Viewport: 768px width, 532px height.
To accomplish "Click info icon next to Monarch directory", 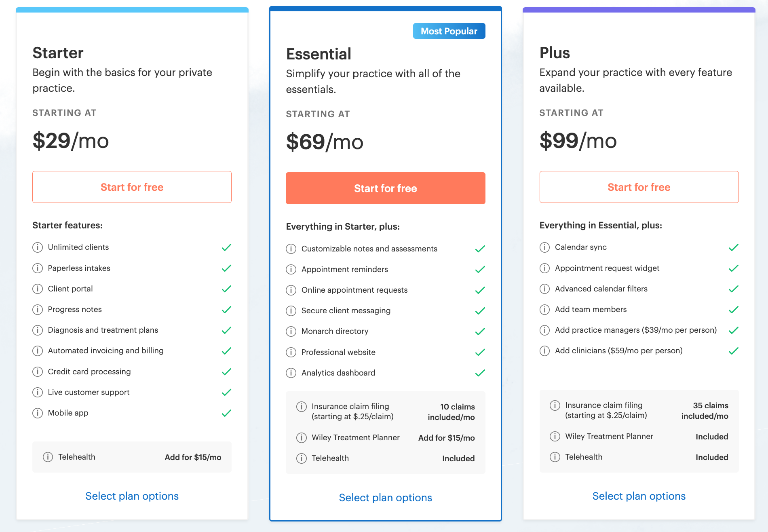I will [x=291, y=331].
